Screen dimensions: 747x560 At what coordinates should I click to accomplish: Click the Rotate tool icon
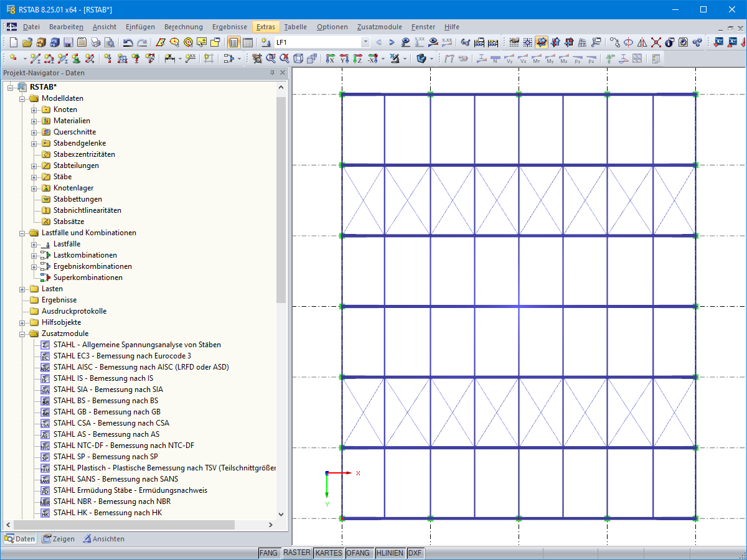point(629,42)
